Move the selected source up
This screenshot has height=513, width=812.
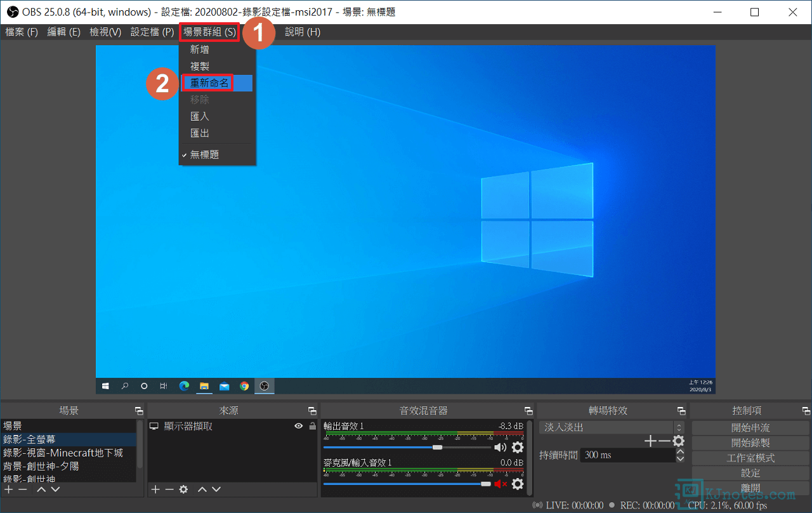[202, 489]
